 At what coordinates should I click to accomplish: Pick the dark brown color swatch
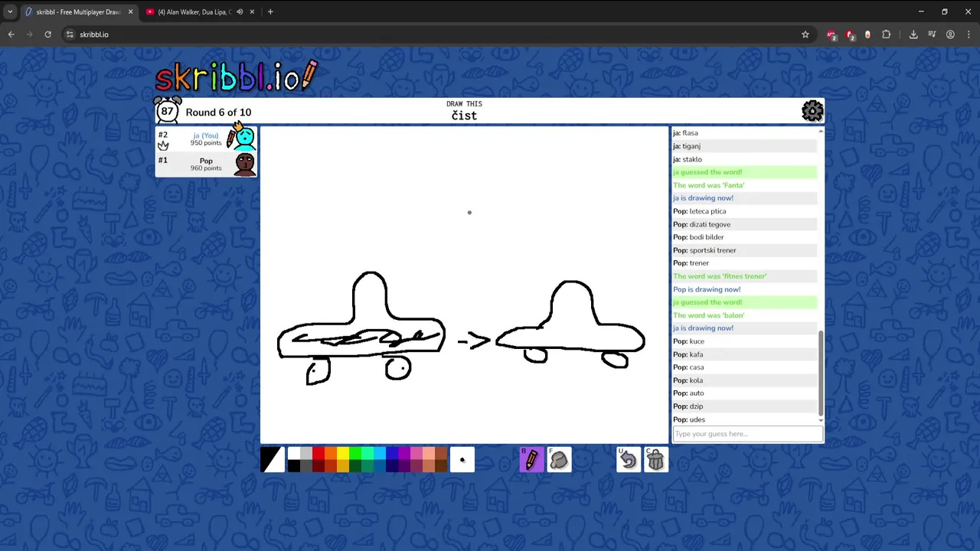pyautogui.click(x=441, y=466)
